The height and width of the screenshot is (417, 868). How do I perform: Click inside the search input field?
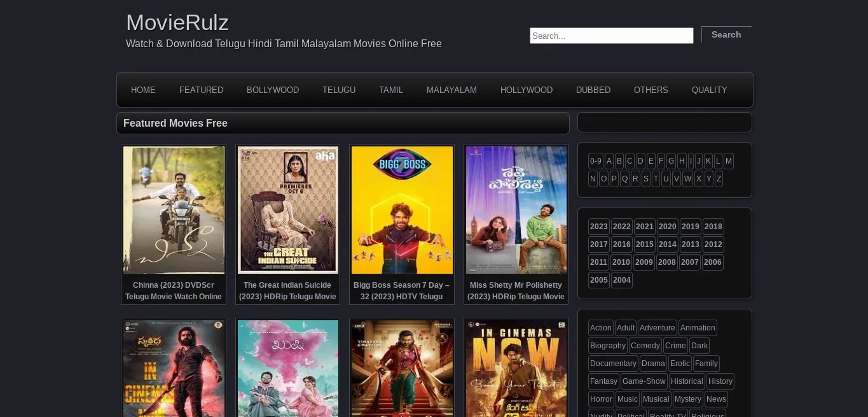610,36
